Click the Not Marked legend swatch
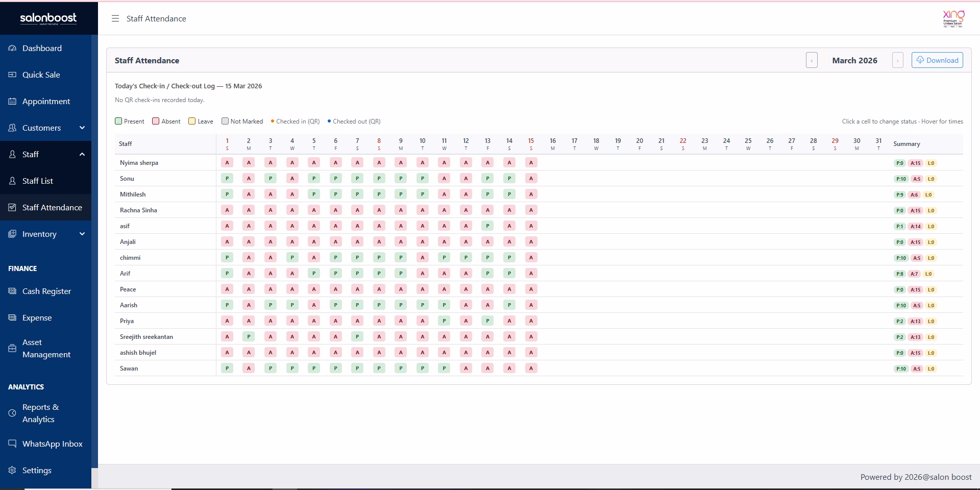Screen dimensions: 980x490 [225, 121]
